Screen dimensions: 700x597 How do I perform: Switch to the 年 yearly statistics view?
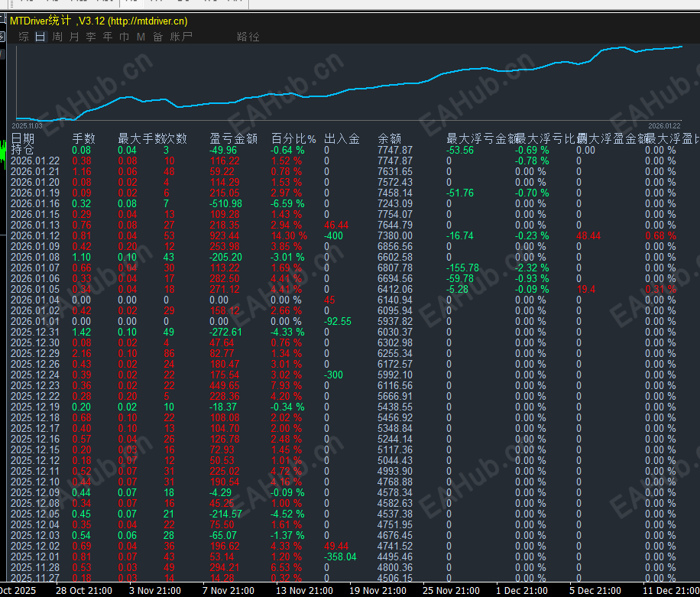[108, 37]
